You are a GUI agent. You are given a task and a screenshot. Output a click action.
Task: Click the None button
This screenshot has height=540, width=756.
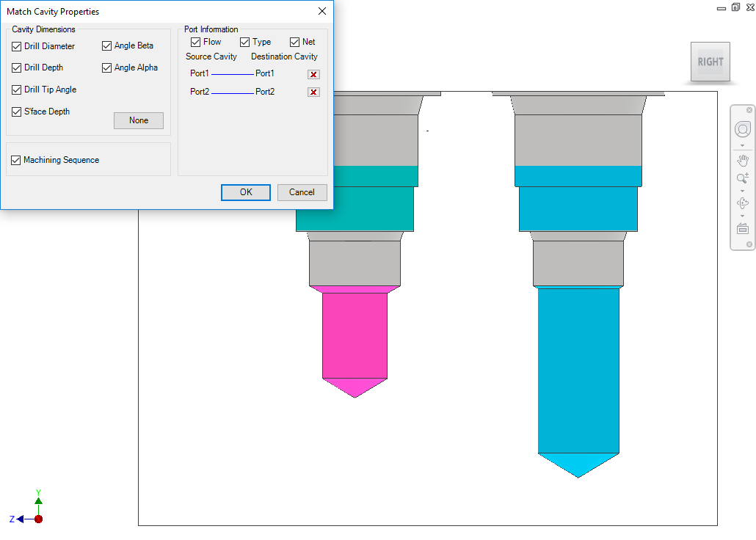coord(139,120)
